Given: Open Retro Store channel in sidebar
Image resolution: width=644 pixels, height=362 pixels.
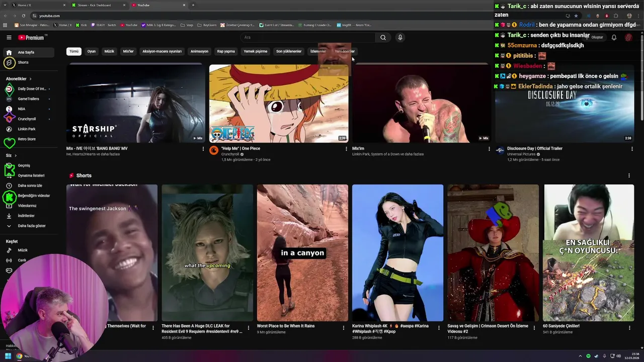Looking at the screenshot, I should (x=29, y=139).
